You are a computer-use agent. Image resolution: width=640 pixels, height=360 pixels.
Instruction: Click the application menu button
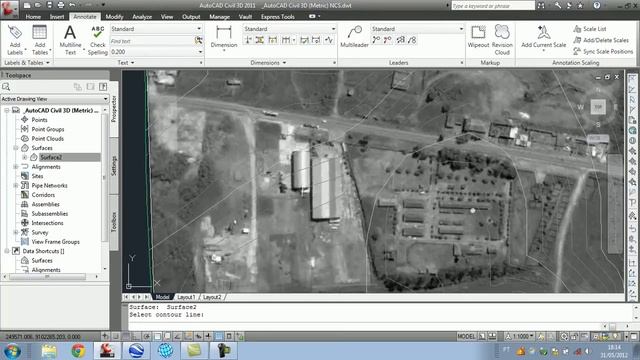(x=10, y=9)
